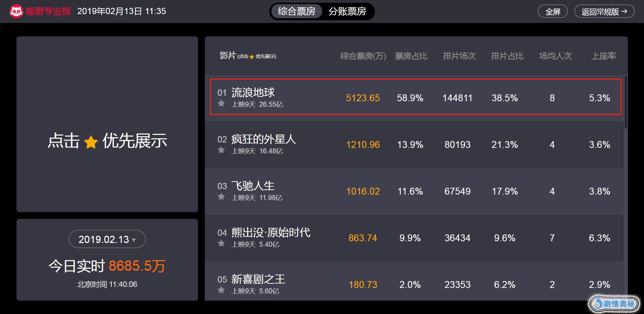Click the 排片场次 column header

coord(459,56)
